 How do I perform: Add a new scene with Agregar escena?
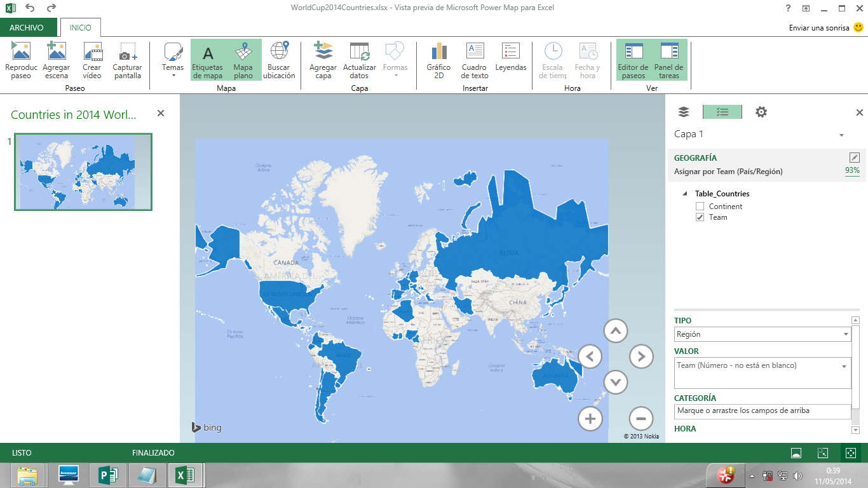(x=57, y=60)
